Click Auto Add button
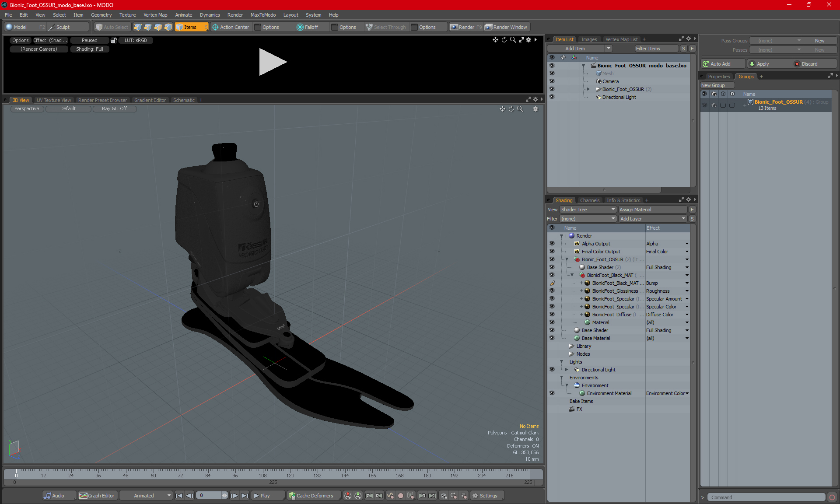 click(x=723, y=64)
